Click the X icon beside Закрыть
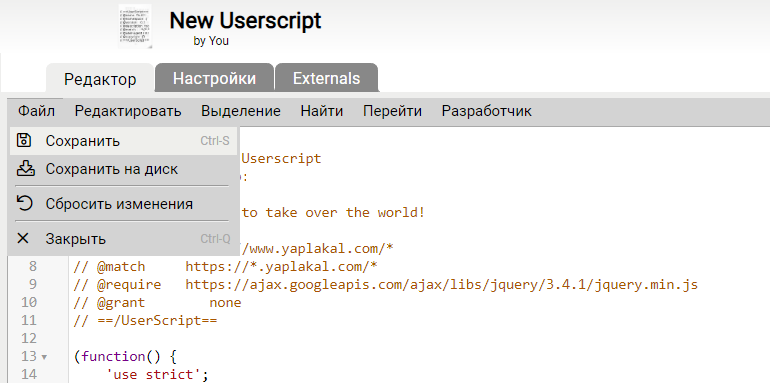The width and height of the screenshot is (770, 383). click(x=23, y=239)
